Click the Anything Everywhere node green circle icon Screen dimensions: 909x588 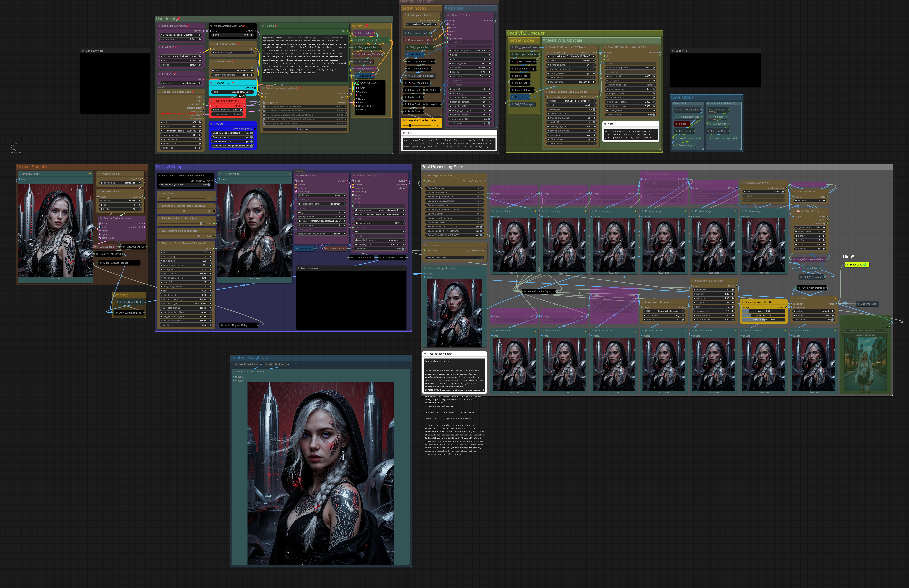click(357, 83)
